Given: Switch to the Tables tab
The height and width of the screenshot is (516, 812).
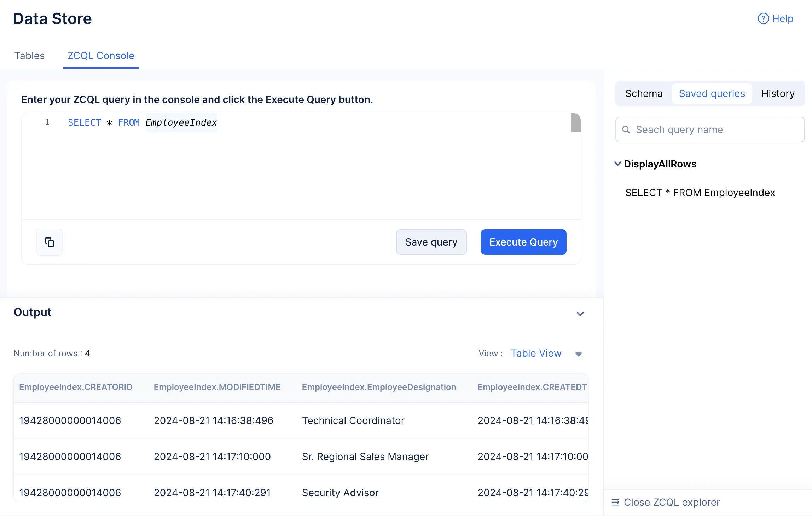Looking at the screenshot, I should tap(29, 56).
